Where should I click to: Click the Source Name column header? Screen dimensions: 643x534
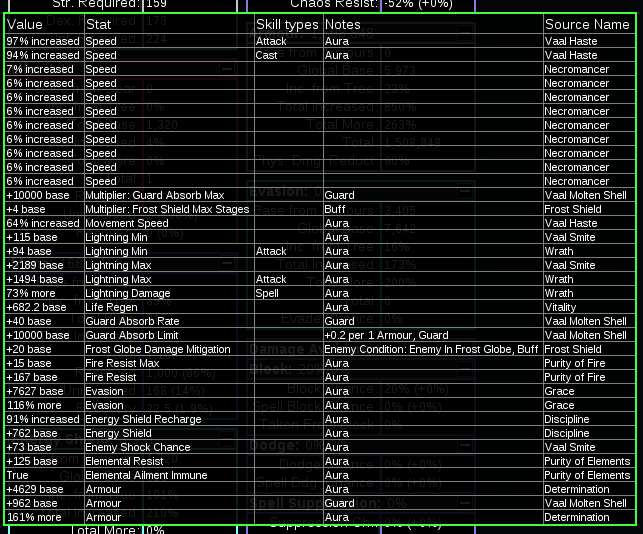click(587, 25)
